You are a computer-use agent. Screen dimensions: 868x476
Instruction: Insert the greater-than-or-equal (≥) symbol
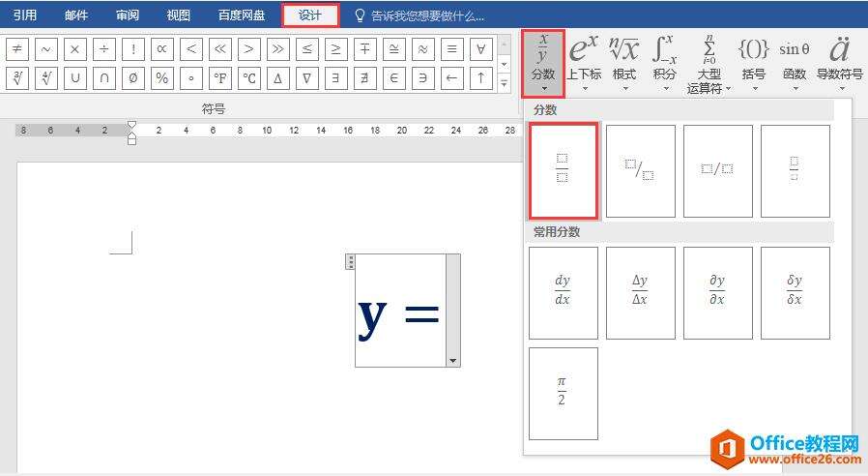(x=336, y=49)
